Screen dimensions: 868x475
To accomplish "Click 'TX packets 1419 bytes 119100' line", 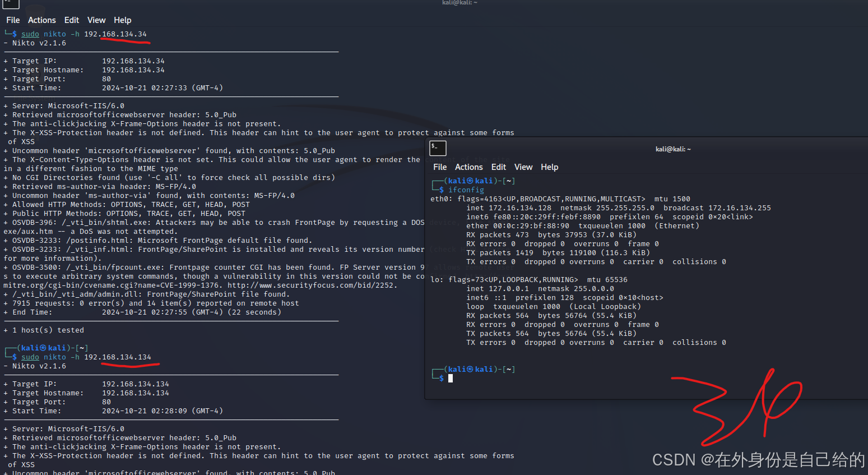I will (558, 253).
